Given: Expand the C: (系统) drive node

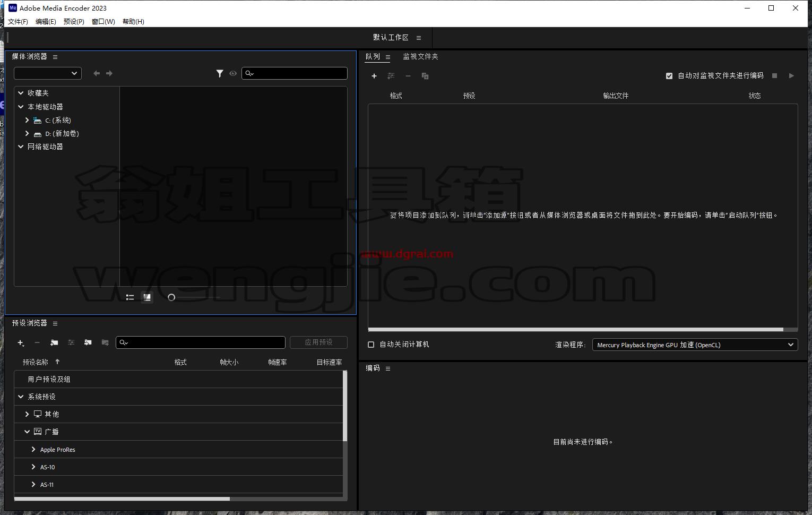Looking at the screenshot, I should point(27,121).
